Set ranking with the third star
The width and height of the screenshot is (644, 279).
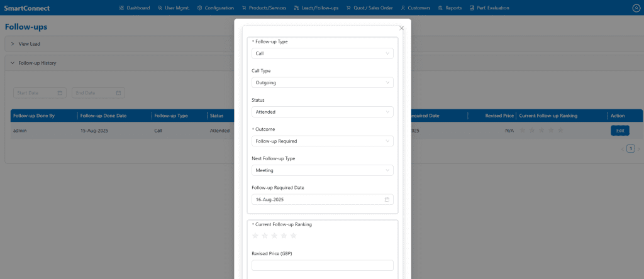274,236
